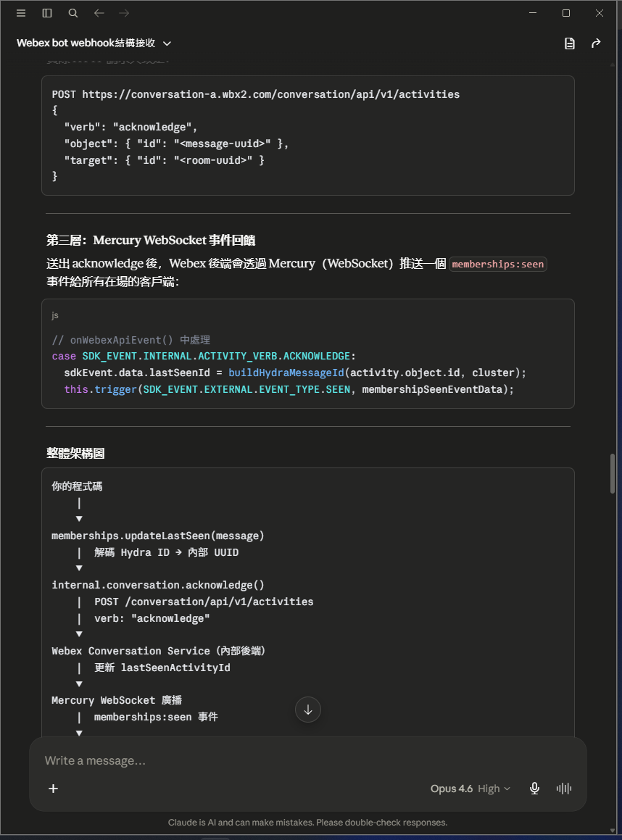
Task: Go back with the left arrow
Action: click(x=99, y=13)
